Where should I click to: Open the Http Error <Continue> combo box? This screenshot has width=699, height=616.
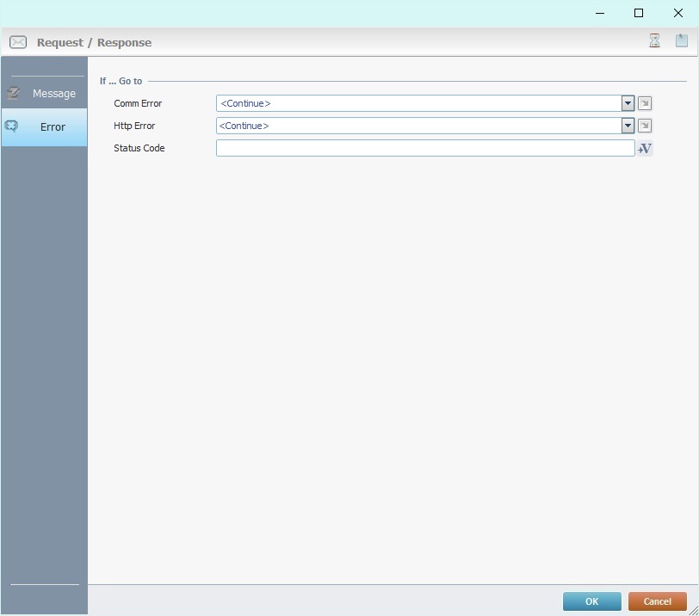pos(418,126)
